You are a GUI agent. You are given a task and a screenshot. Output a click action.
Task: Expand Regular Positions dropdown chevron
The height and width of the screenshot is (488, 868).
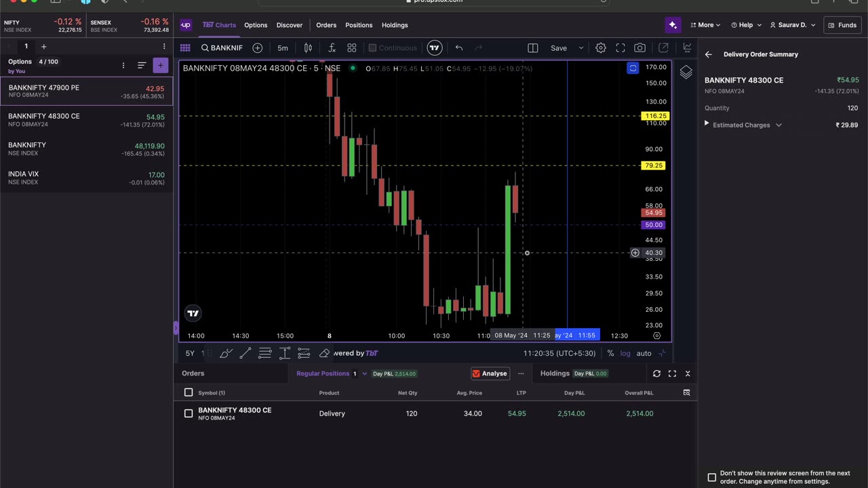pyautogui.click(x=364, y=373)
